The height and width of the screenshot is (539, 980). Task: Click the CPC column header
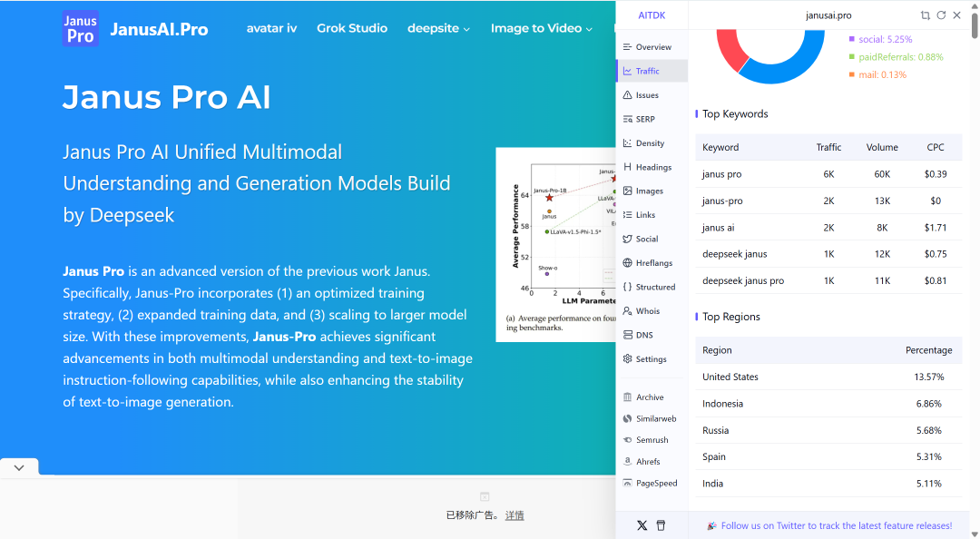pyautogui.click(x=935, y=148)
